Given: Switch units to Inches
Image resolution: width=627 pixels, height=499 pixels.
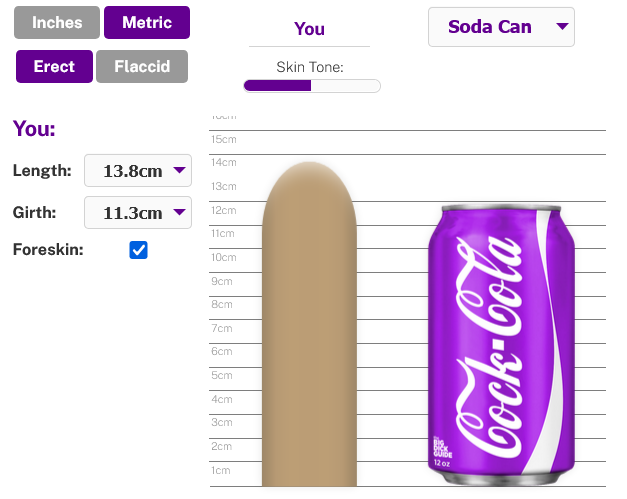Looking at the screenshot, I should coord(57,22).
